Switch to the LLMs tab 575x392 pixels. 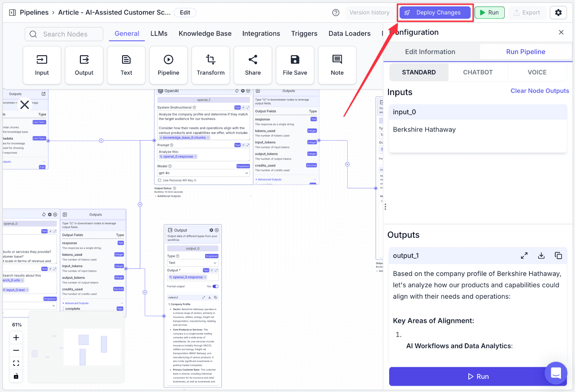pyautogui.click(x=159, y=33)
